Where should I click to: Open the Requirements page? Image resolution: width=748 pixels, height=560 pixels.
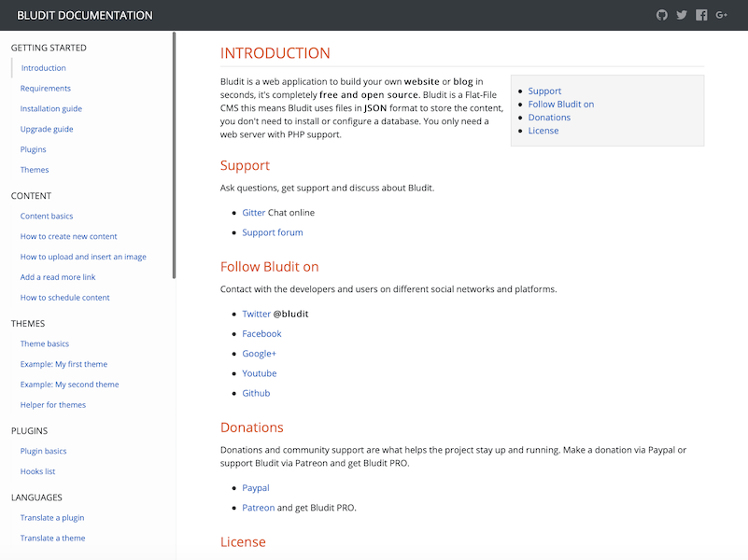[46, 88]
